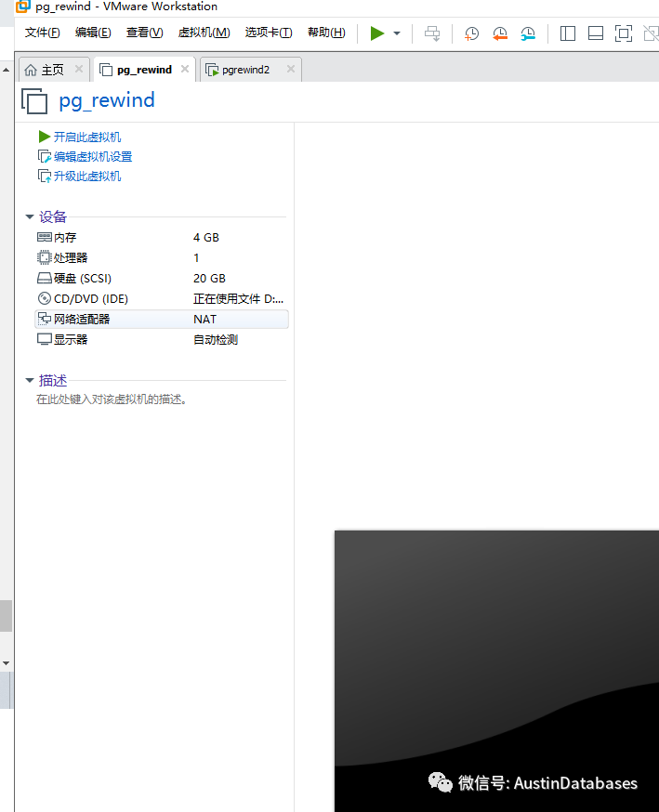Select the 网络适配器 device row
Viewport: 659px width, 812px height.
click(x=161, y=320)
